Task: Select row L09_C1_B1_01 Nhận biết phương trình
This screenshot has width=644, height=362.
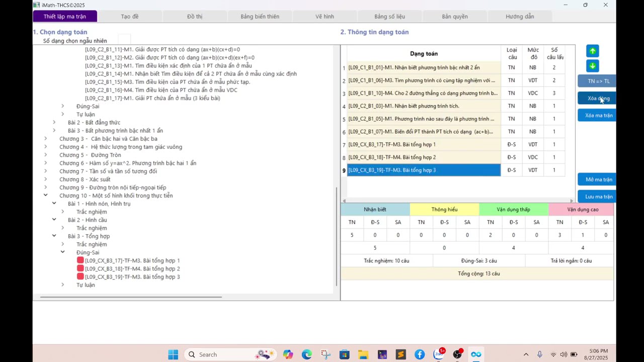Action: pyautogui.click(x=424, y=67)
